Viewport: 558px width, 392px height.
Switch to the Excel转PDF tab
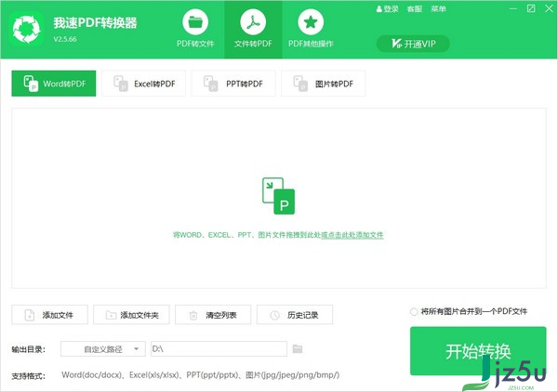[x=144, y=84]
